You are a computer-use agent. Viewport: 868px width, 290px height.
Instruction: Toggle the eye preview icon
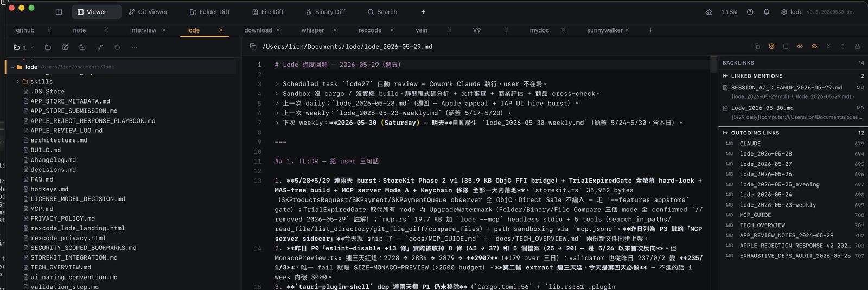click(x=814, y=47)
